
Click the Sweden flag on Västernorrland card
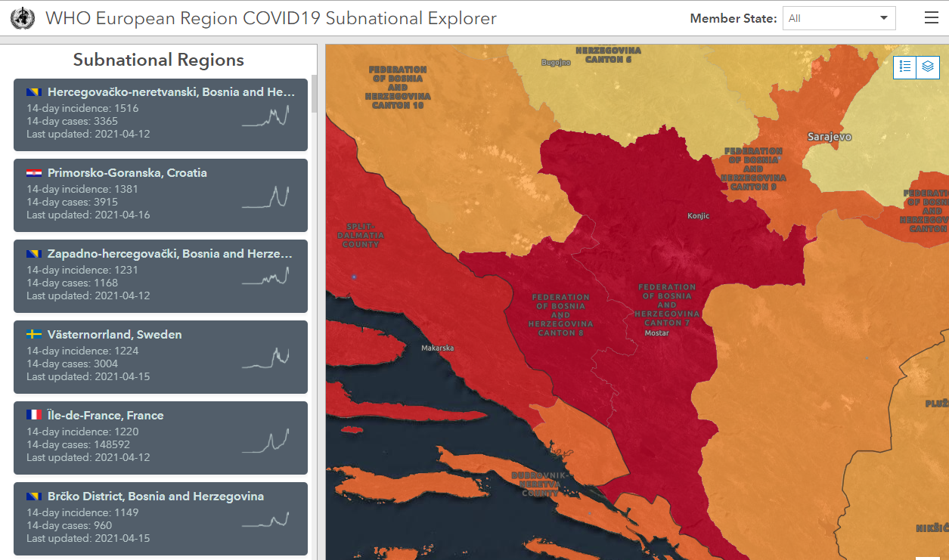[x=34, y=334]
